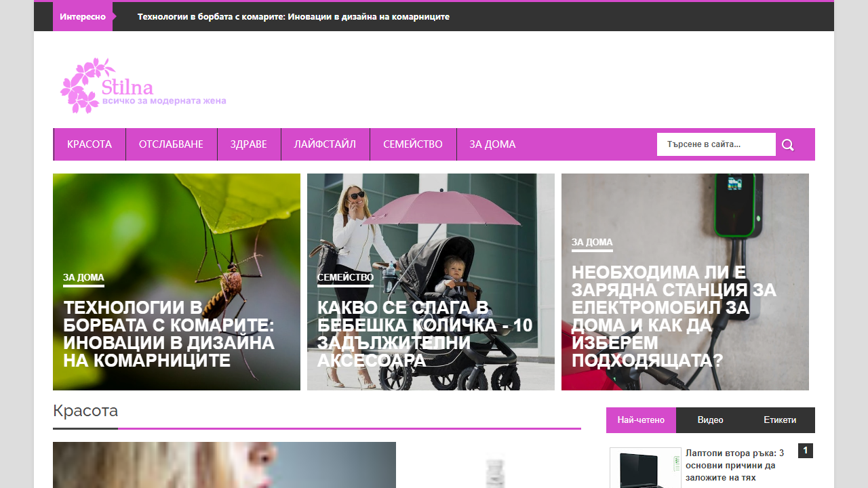Open the second-hand laptops article link
868x488 pixels.
coord(735,465)
